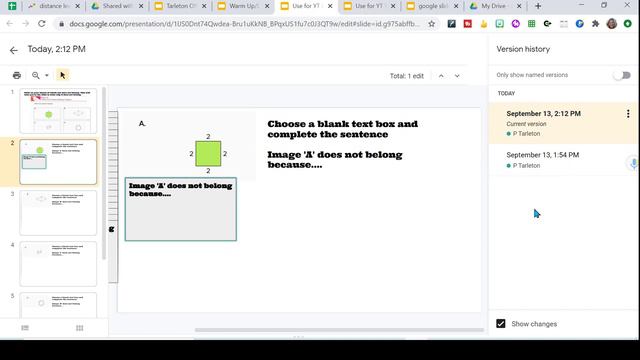Open the Chrome profile avatar
Screen dimensions: 640x360
point(611,24)
